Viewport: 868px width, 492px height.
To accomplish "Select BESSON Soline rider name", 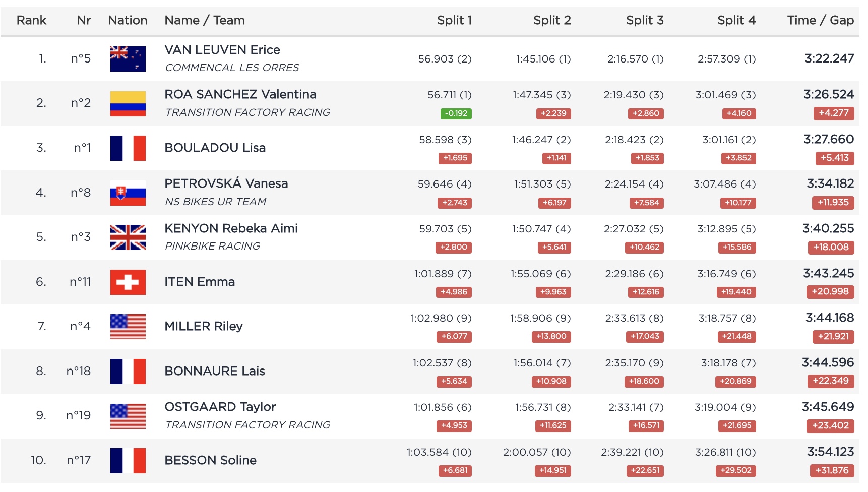I will point(211,460).
